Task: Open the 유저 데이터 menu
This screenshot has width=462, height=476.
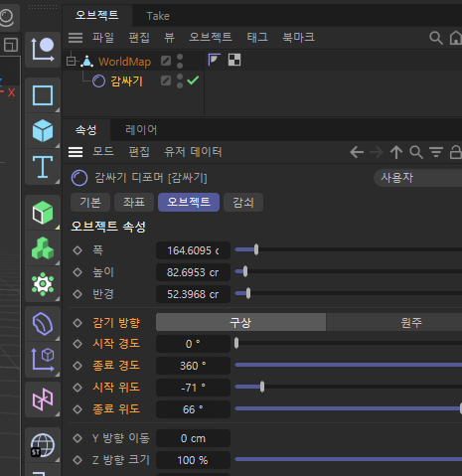Action: (x=193, y=152)
